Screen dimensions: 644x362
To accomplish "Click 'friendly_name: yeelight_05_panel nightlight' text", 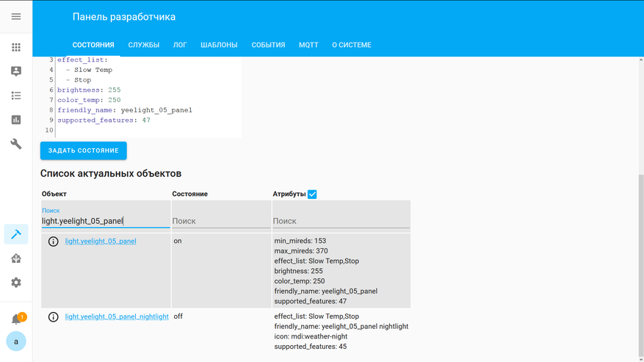I will click(x=341, y=326).
